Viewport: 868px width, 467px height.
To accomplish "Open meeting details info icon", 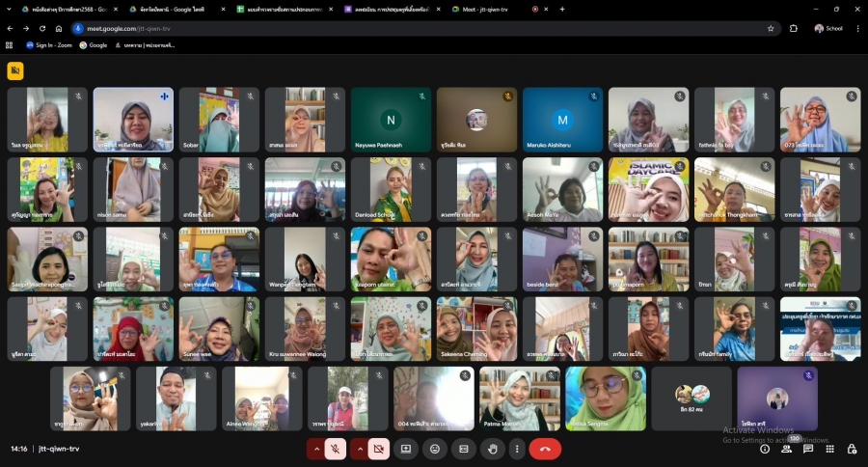I will pos(765,449).
